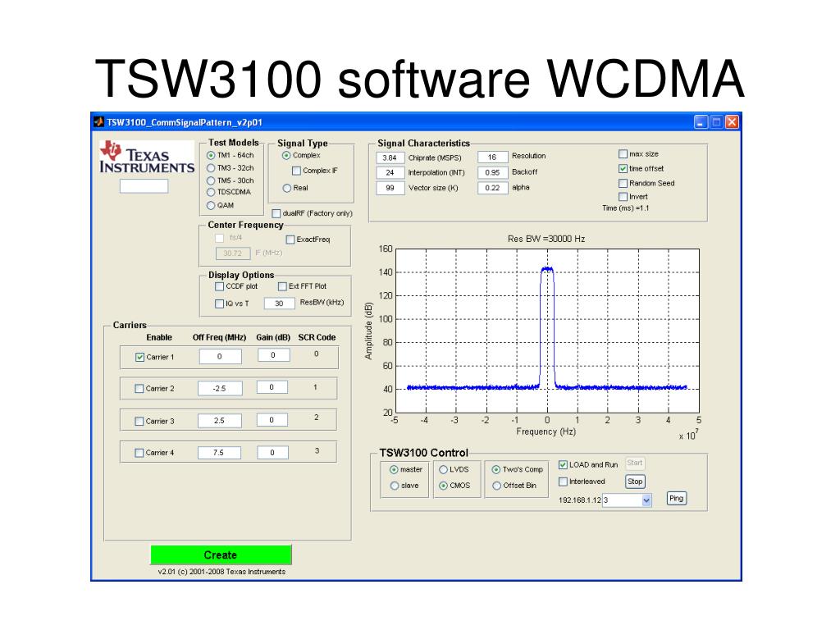Toggle the fs/4 checkbox
The image size is (840, 630).
point(220,238)
